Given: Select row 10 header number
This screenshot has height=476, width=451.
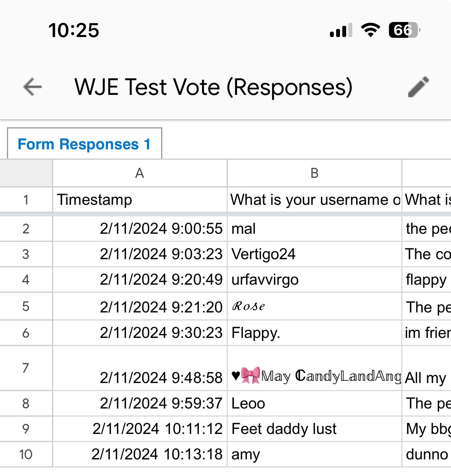Looking at the screenshot, I should point(26,454).
